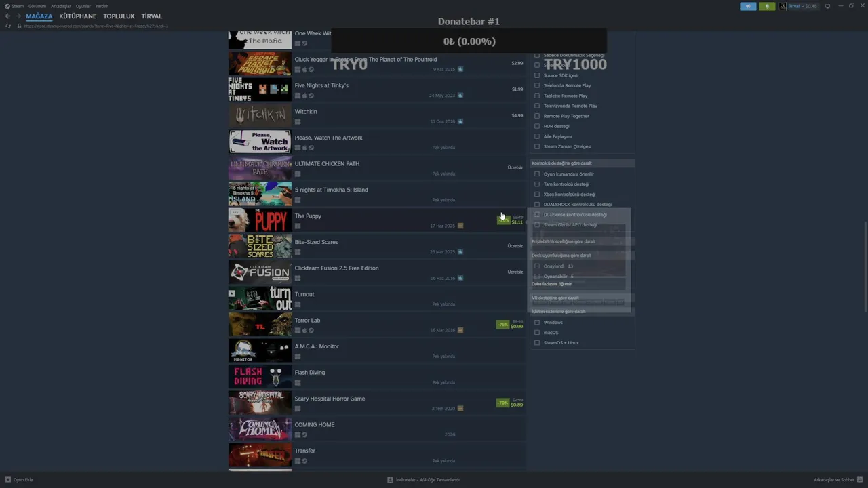This screenshot has height=488, width=868.
Task: Click Windows platform icon under Witchkin
Action: pos(298,122)
